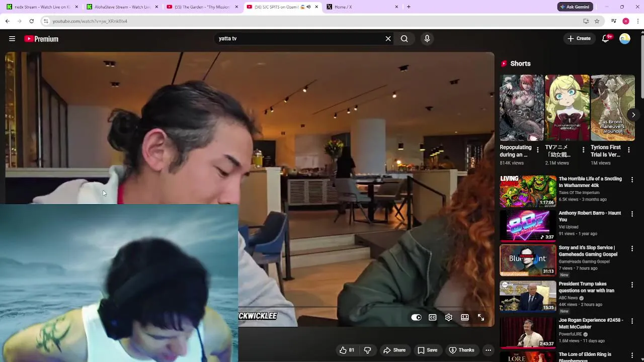Open options for TVアニメ Short
This screenshot has height=362, width=644.
(x=583, y=150)
